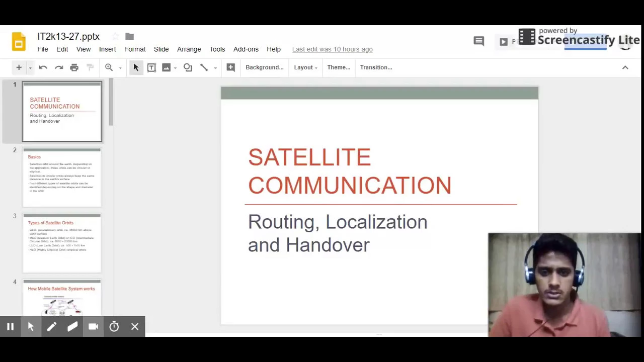This screenshot has height=362, width=644.
Task: Click the filmstrip vertical scrollbar
Action: click(111, 103)
